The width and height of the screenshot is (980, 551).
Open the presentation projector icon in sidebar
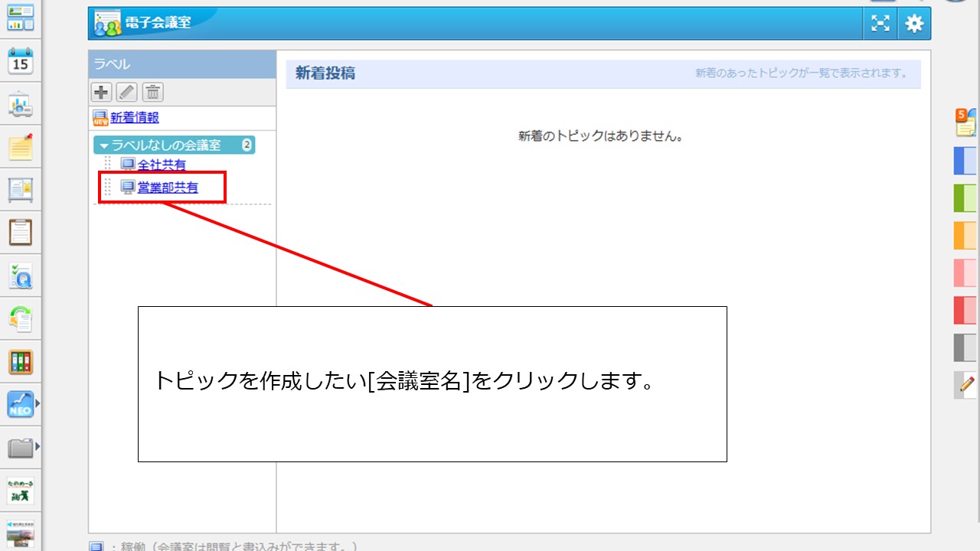(21, 103)
